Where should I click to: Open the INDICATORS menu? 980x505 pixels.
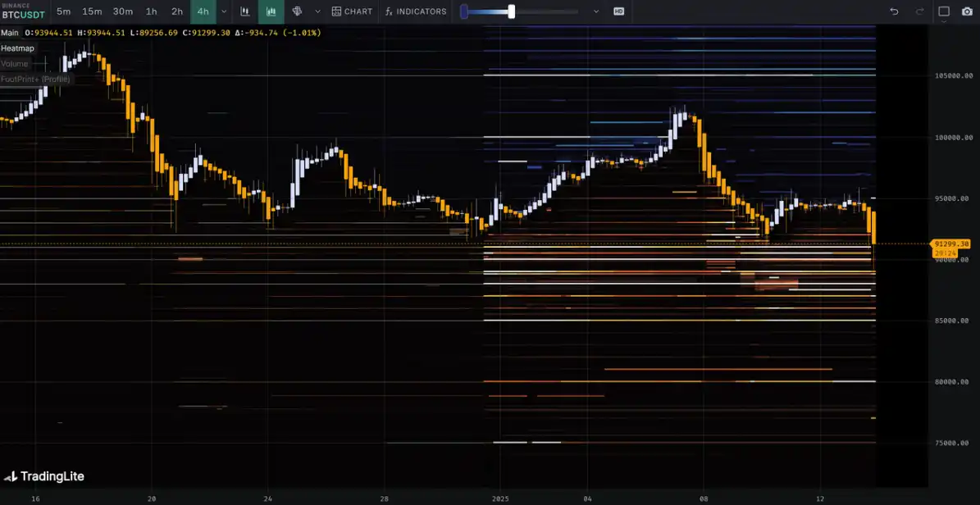416,11
